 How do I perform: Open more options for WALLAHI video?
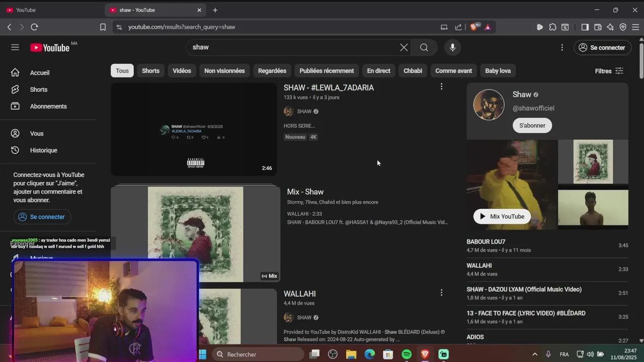click(x=441, y=293)
